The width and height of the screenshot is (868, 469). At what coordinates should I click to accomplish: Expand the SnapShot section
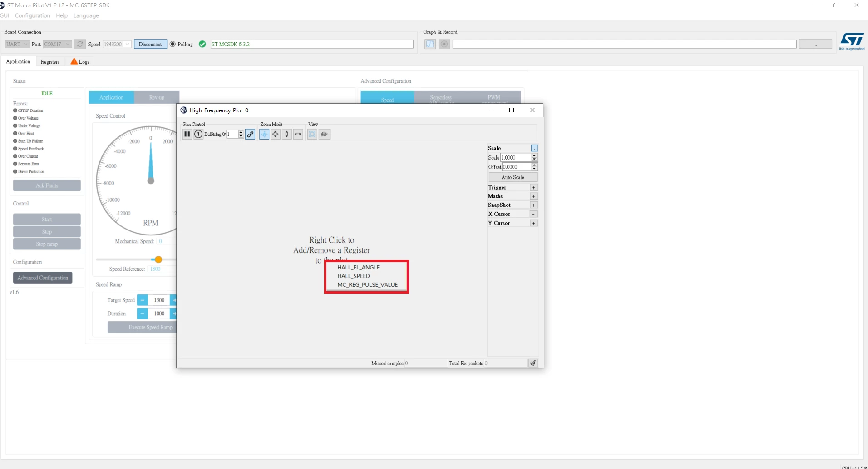click(534, 205)
